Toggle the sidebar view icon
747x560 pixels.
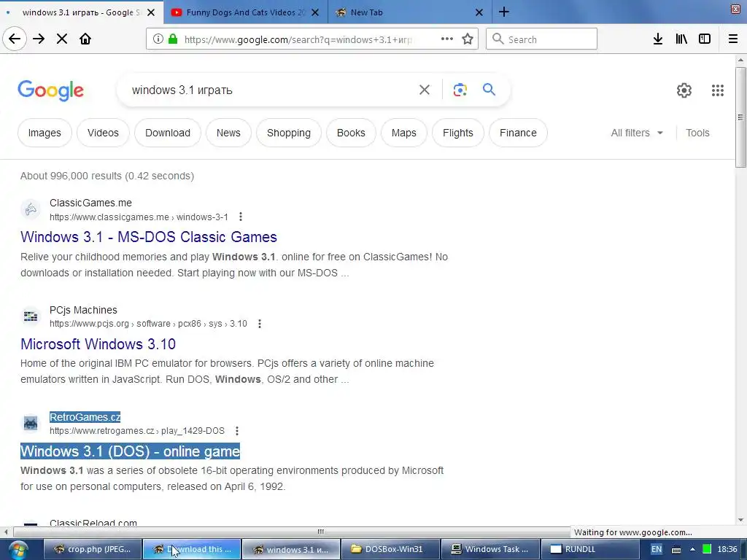[705, 39]
